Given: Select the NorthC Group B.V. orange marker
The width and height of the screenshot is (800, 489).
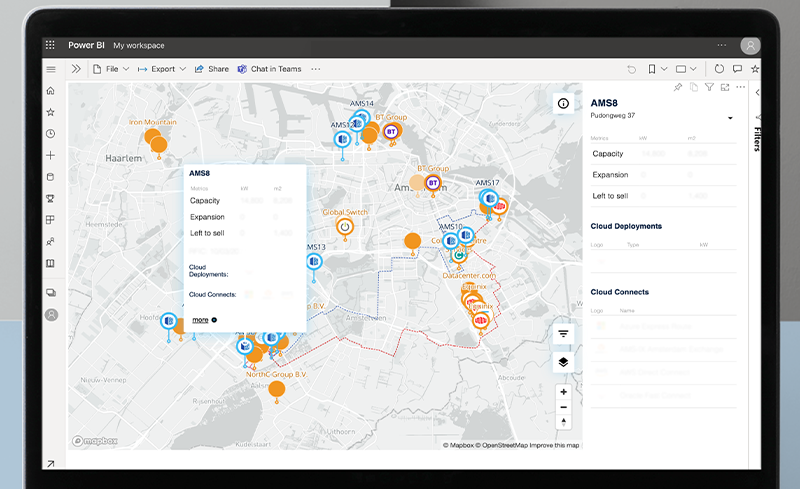Looking at the screenshot, I should coord(277,389).
